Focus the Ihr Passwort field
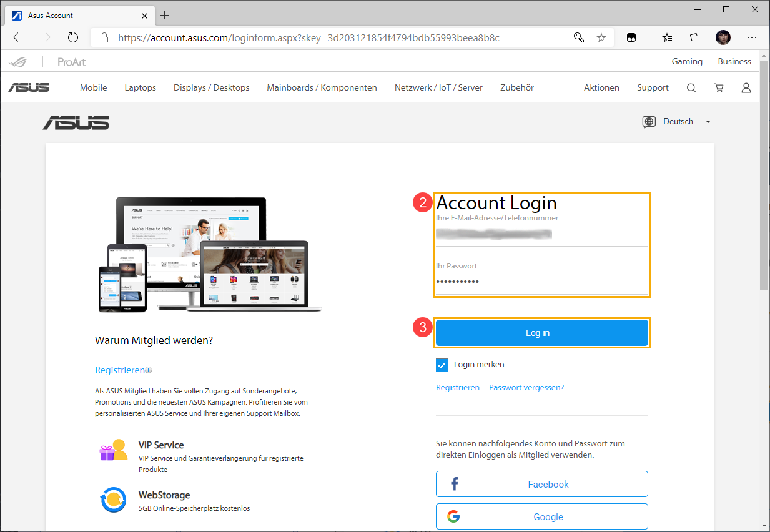Image resolution: width=770 pixels, height=532 pixels. [542, 282]
